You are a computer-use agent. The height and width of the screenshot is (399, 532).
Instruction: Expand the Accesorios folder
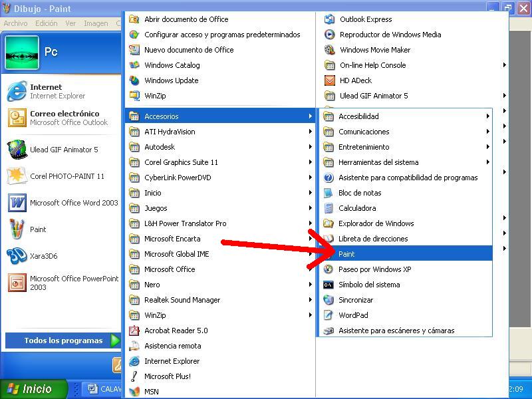point(220,116)
